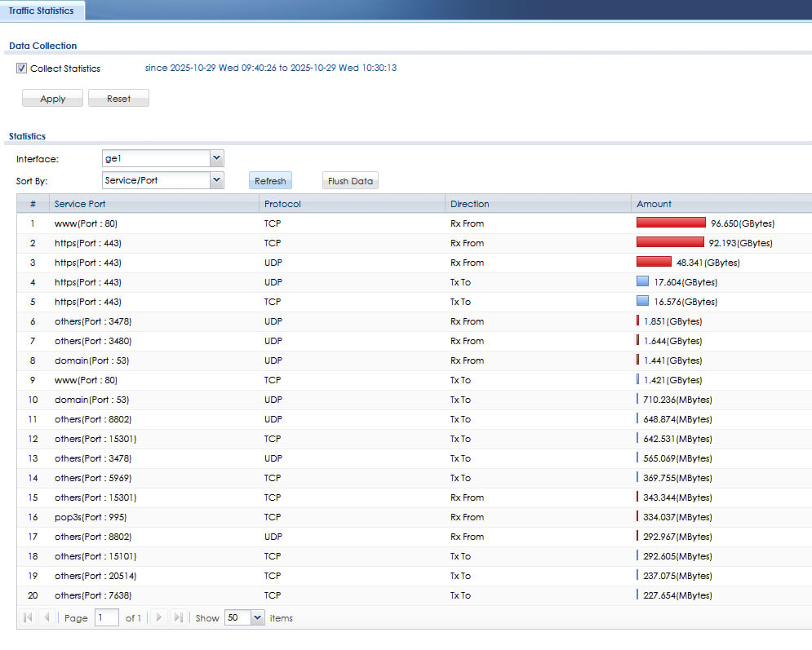Click 'TCP' protocol cell in row 5
This screenshot has width=812, height=650.
(x=273, y=302)
